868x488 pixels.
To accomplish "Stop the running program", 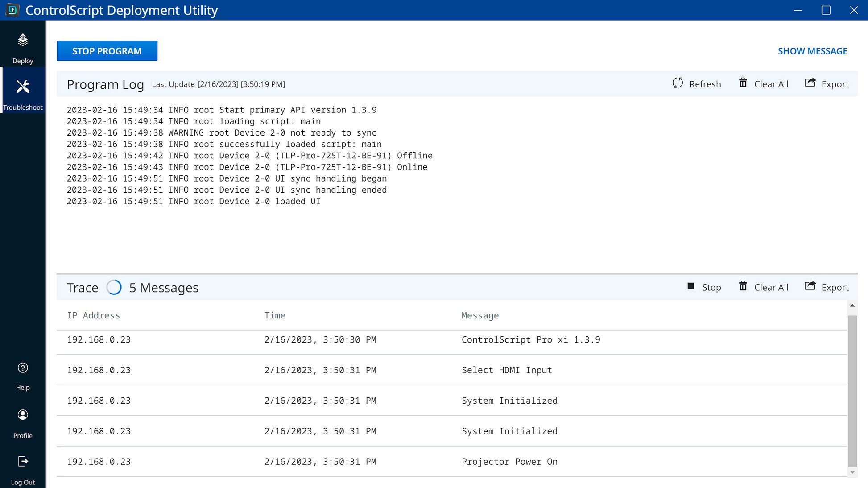I will pyautogui.click(x=107, y=51).
